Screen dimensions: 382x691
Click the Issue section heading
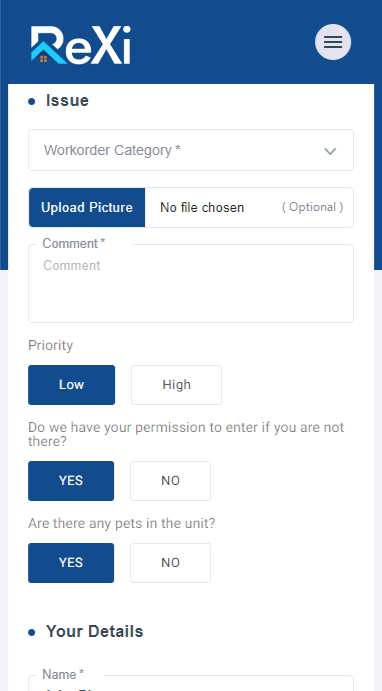67,101
